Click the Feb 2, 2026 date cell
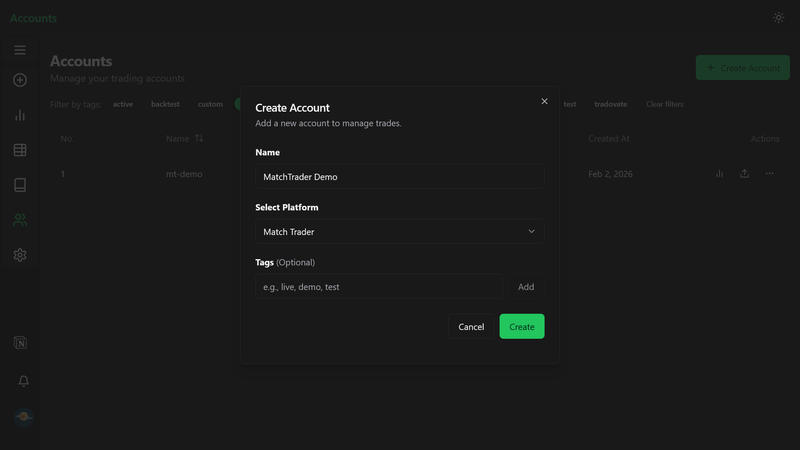Viewport: 800px width, 450px height. click(x=610, y=174)
